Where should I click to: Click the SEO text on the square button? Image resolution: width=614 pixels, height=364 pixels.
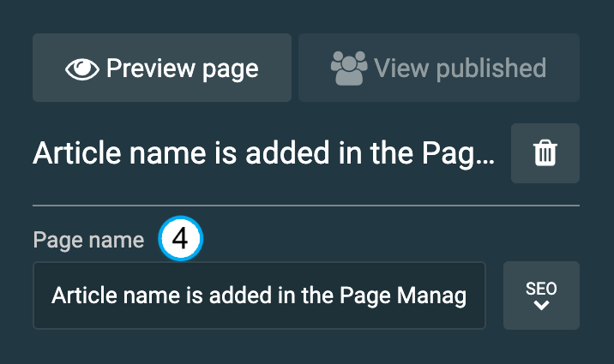[x=541, y=288]
